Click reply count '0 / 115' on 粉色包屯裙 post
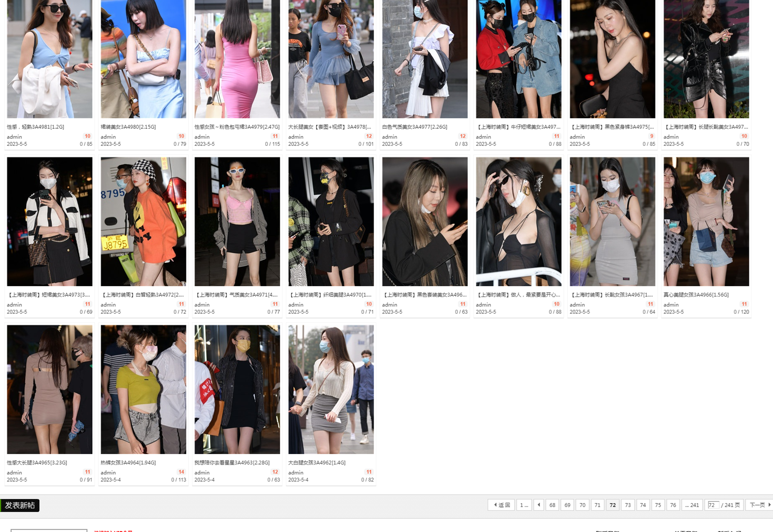 point(272,144)
